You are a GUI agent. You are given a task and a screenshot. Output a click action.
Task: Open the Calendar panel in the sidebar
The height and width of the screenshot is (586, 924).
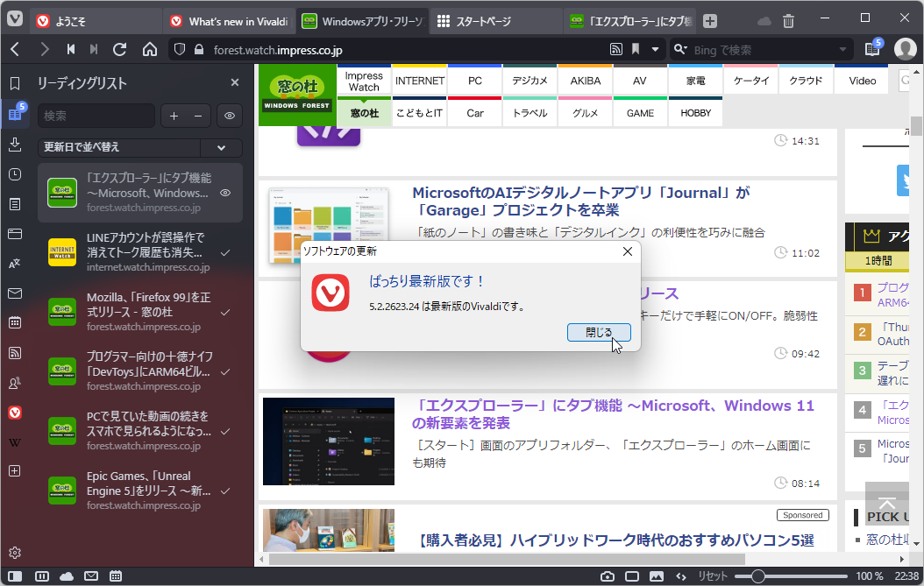pos(13,323)
